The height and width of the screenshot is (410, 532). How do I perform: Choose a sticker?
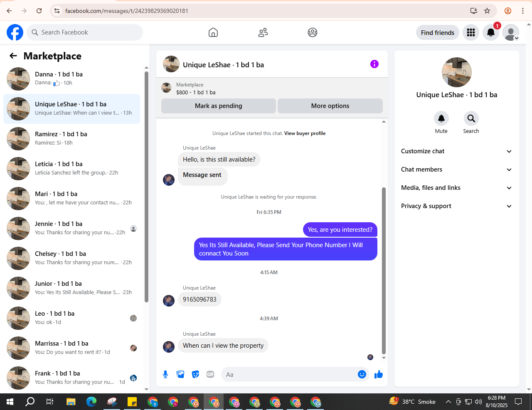click(x=195, y=374)
